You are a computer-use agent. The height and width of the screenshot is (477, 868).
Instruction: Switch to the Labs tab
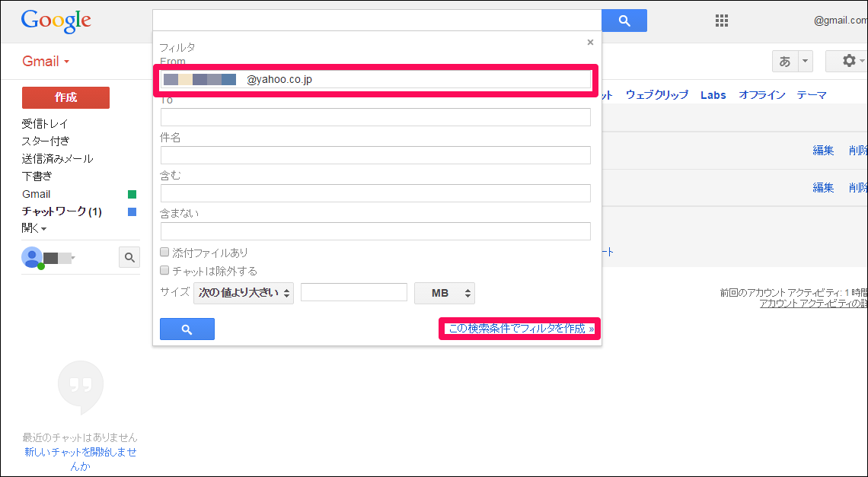click(713, 95)
